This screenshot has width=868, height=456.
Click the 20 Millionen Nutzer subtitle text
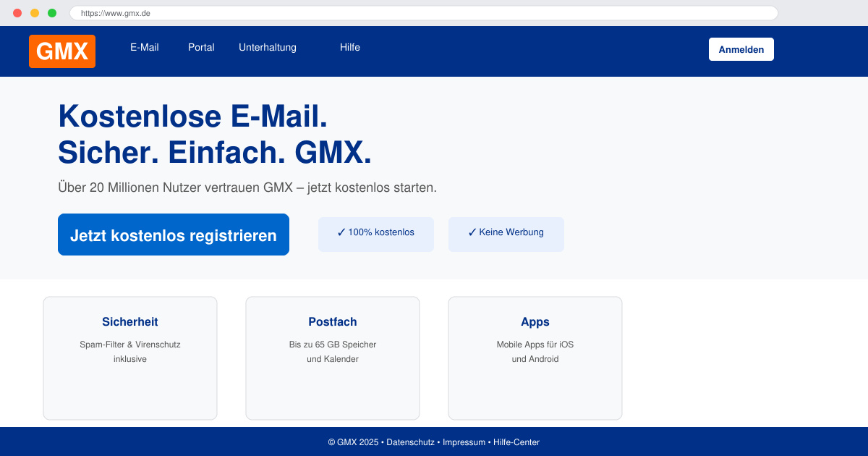[247, 187]
